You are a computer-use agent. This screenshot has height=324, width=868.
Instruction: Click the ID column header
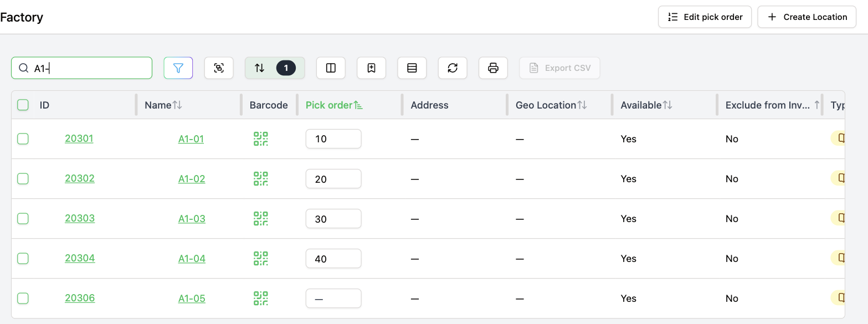click(x=45, y=105)
